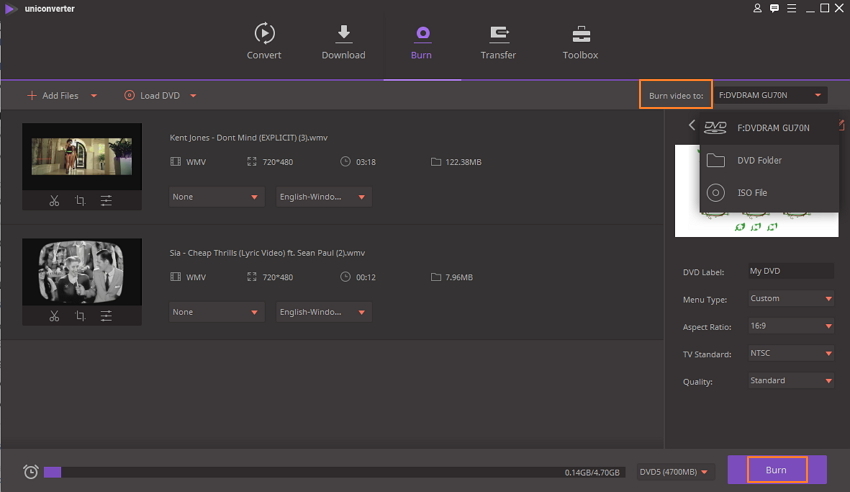Click the Add Files button
The image size is (850, 492).
(x=53, y=95)
